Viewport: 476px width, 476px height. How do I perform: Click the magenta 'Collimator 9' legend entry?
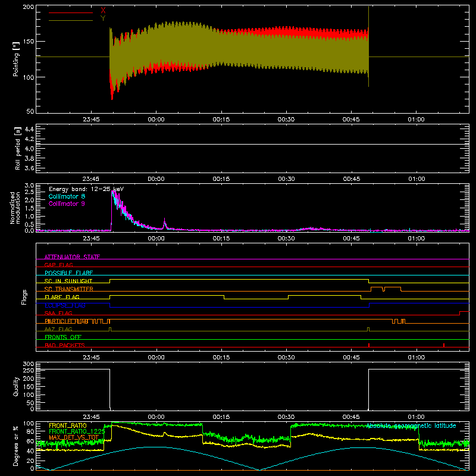point(67,203)
